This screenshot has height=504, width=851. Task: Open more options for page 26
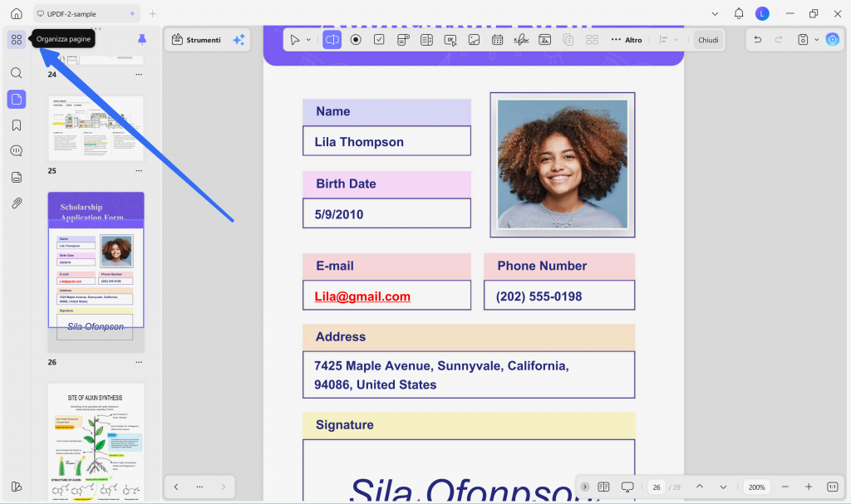139,362
